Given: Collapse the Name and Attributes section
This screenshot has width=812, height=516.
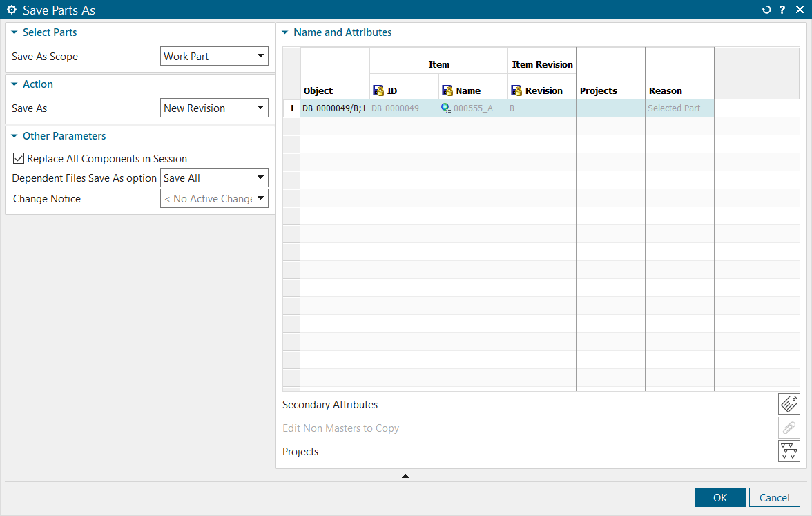Looking at the screenshot, I should click(285, 32).
